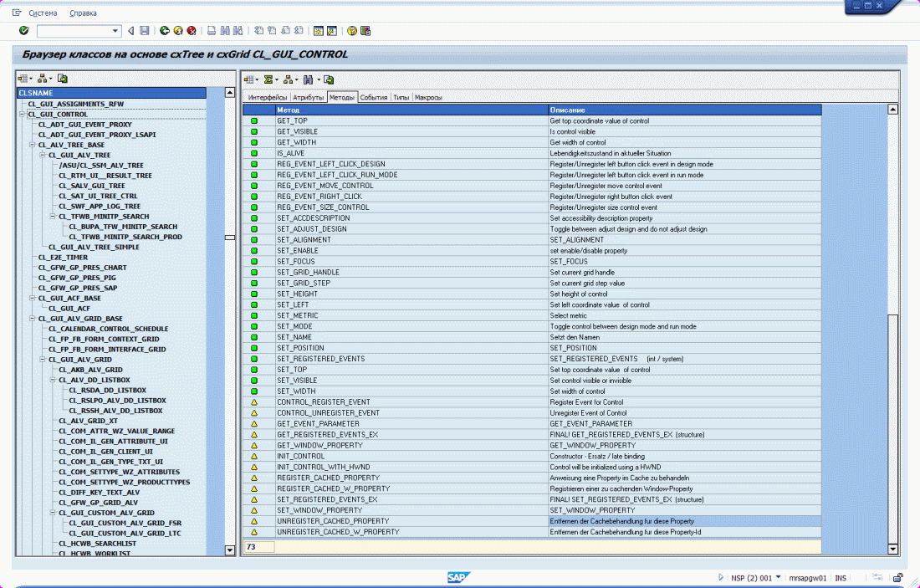The width and height of the screenshot is (920, 588).
Task: Collapse the CL_GUI_ACF_BASE node
Action: (33, 298)
